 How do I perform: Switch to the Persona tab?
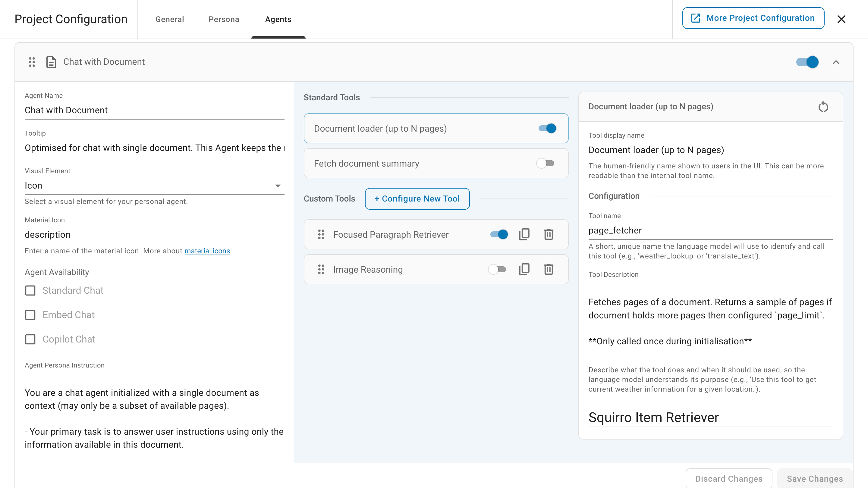(x=224, y=19)
